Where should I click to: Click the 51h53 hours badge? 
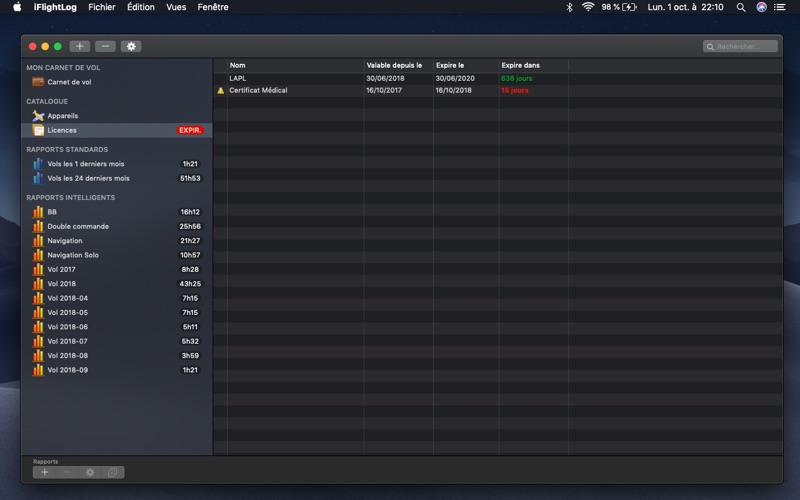[x=190, y=178]
